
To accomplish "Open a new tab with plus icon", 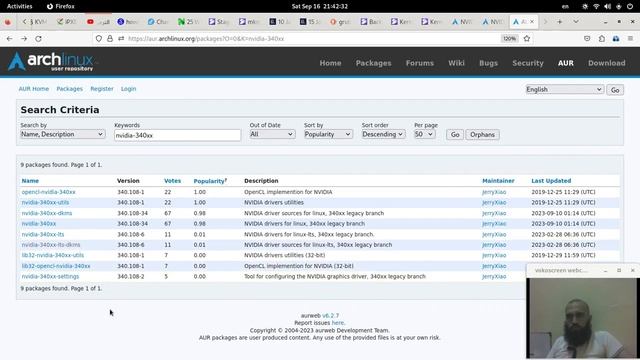I will (560, 22).
